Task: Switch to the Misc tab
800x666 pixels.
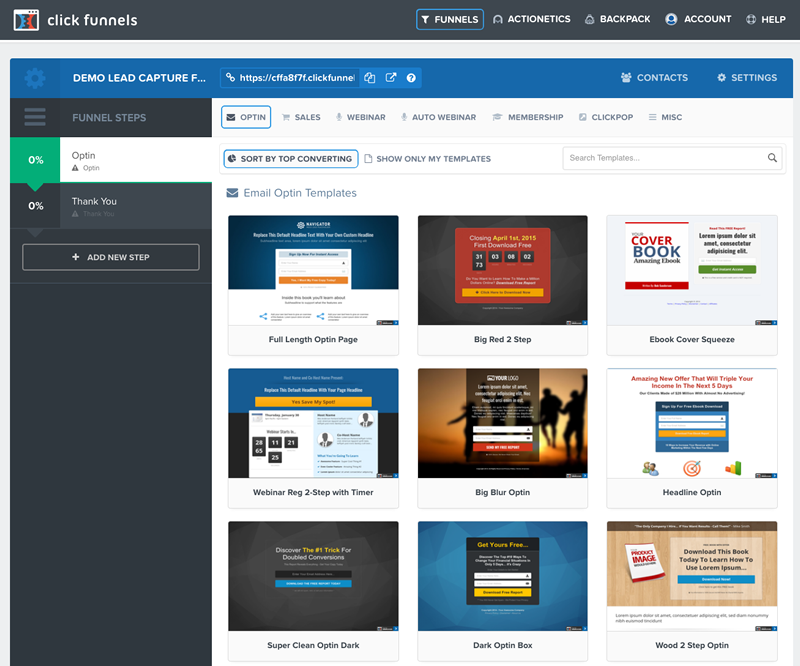Action: click(x=665, y=117)
